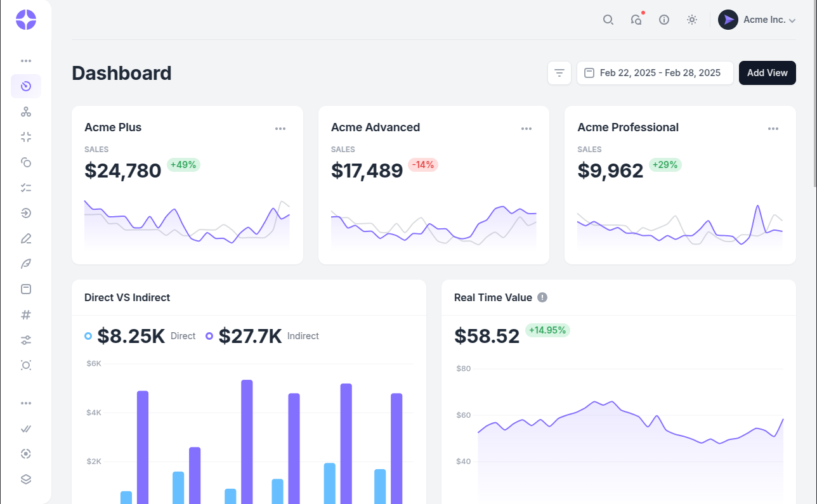Click the double checkmark sidebar icon
817x504 pixels.
click(x=26, y=429)
